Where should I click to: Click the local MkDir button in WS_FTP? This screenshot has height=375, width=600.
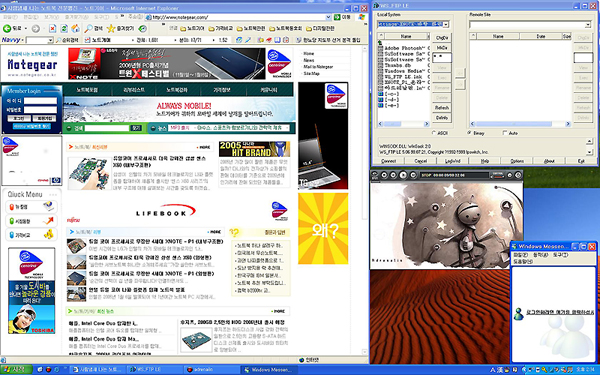442,48
